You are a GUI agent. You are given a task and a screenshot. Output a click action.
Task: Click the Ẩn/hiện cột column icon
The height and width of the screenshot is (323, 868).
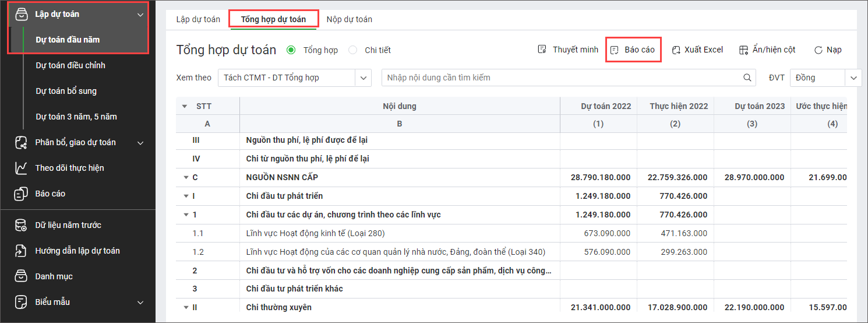744,50
